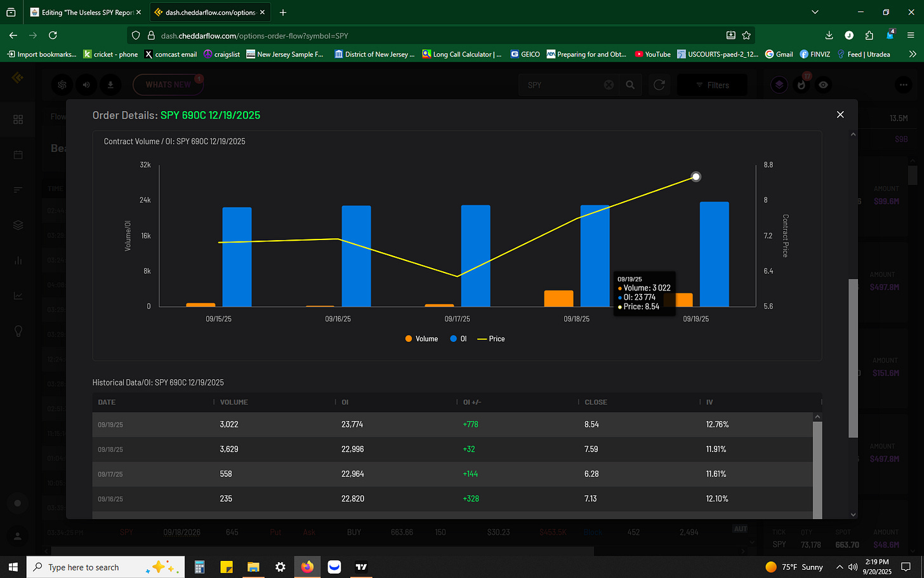Toggle Volume series in chart legend

[421, 339]
